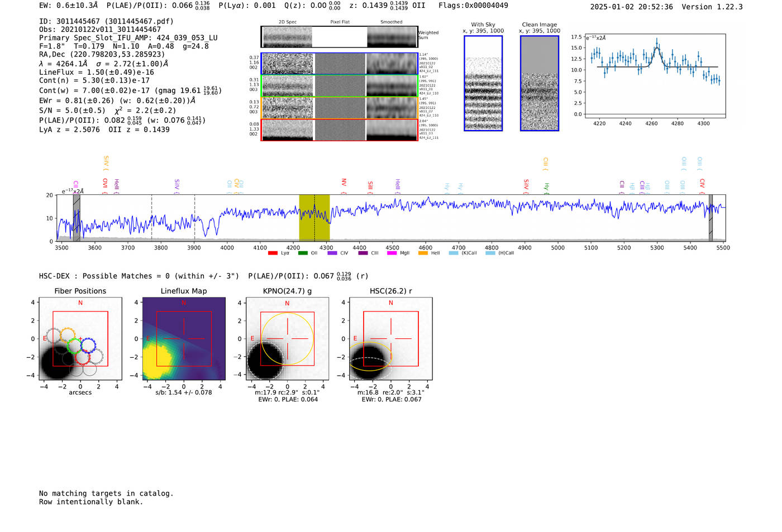Select the green-bordered 2D spec fiber row
Image resolution: width=782 pixels, height=532 pixels.
pyautogui.click(x=339, y=85)
